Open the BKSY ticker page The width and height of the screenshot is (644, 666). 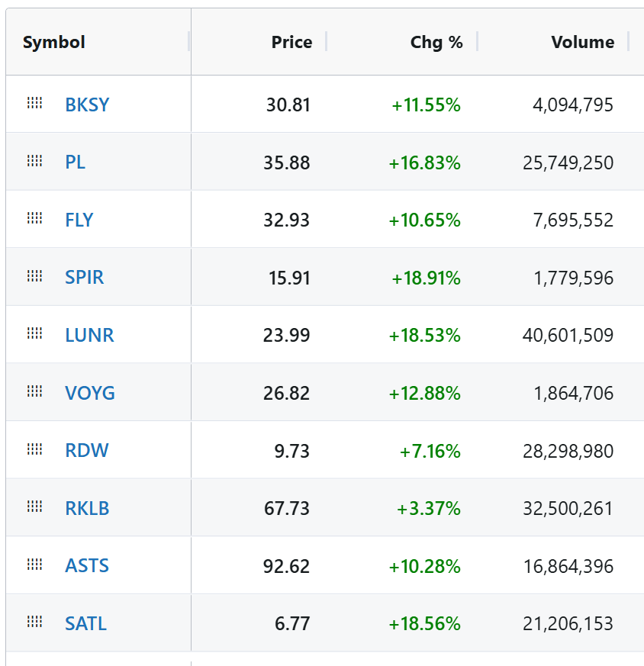click(x=87, y=104)
